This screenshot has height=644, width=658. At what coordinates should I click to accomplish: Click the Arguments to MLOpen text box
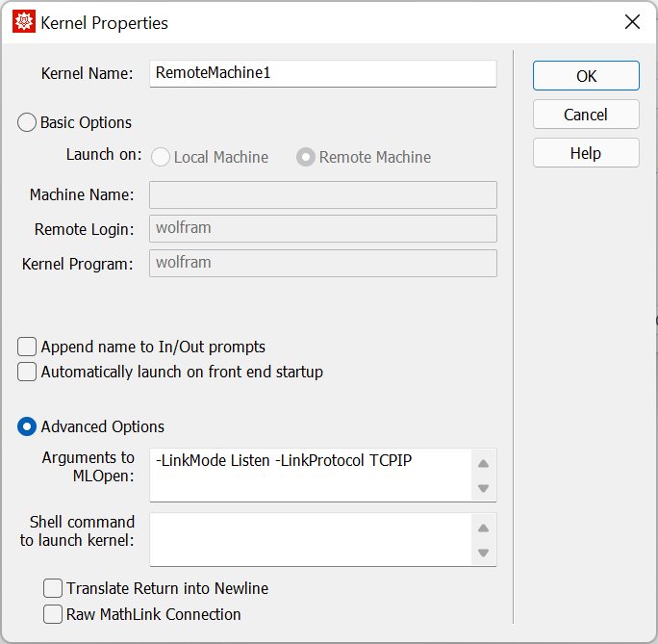pyautogui.click(x=310, y=475)
